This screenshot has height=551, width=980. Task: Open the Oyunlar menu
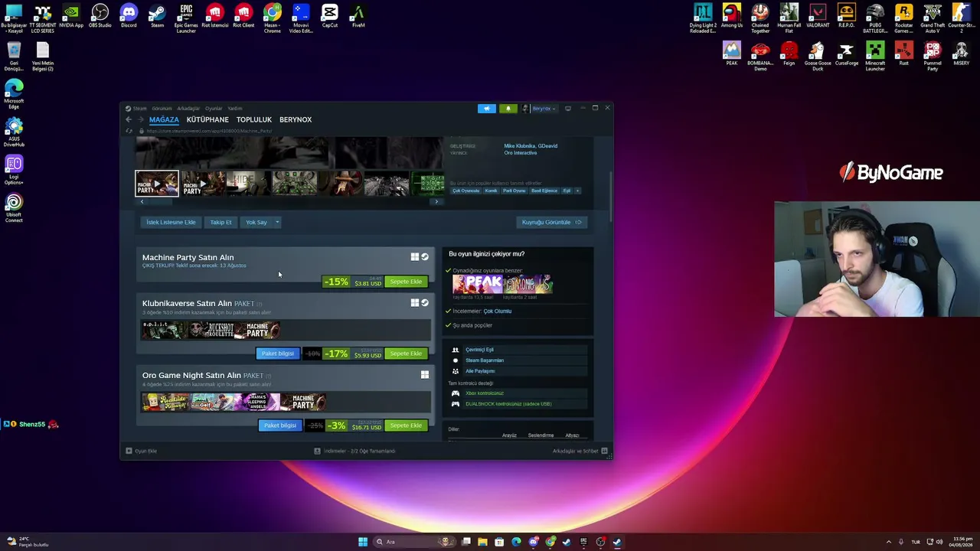214,109
